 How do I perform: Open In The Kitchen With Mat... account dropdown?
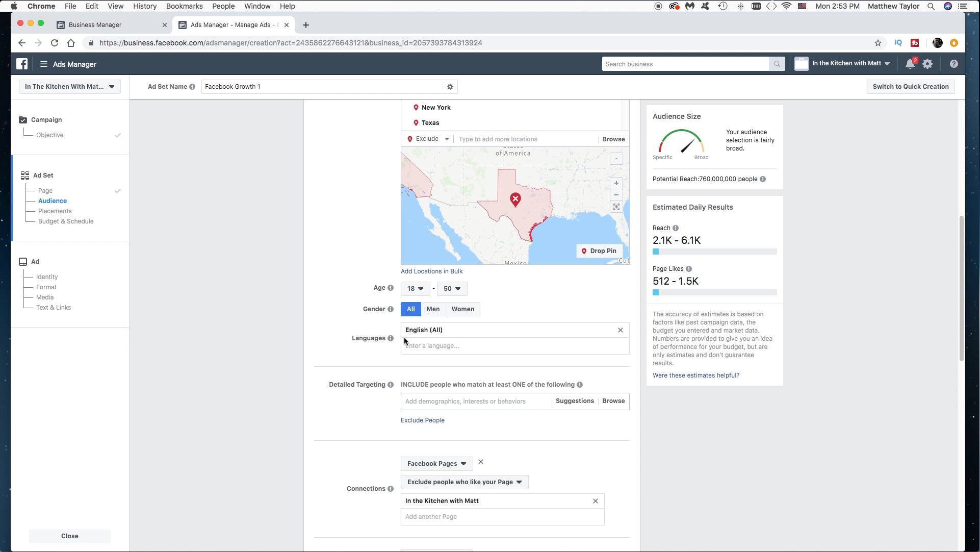coord(70,87)
